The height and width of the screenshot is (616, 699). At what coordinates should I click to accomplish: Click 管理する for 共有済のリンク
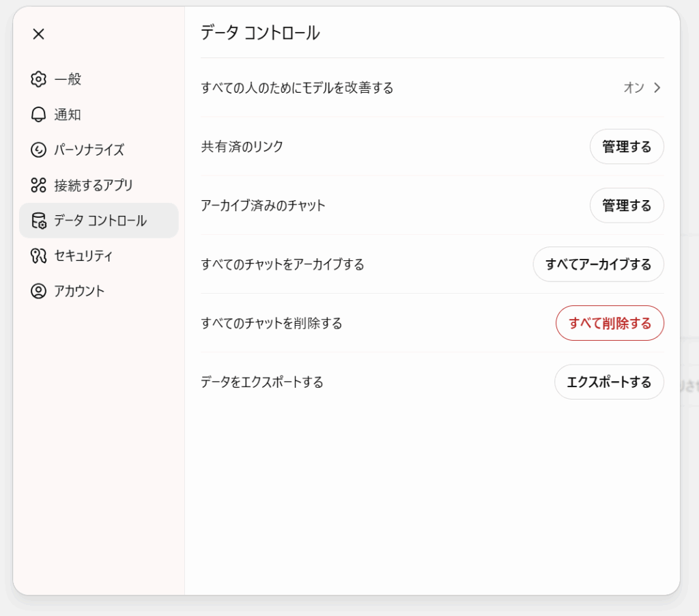click(x=627, y=146)
